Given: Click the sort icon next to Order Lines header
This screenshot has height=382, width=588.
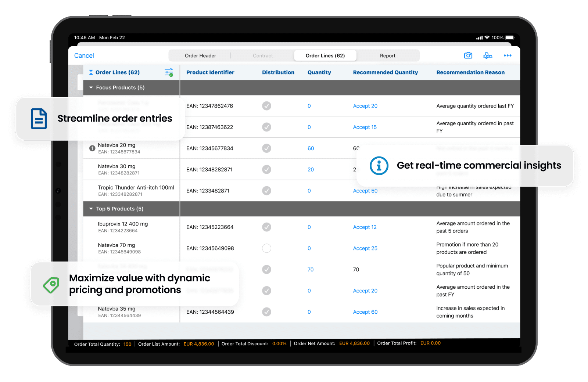Looking at the screenshot, I should tap(91, 72).
